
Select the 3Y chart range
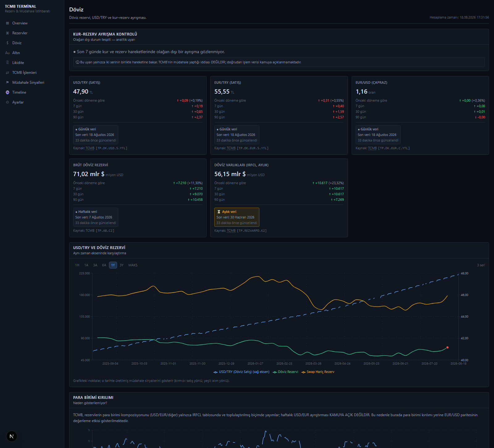122,265
